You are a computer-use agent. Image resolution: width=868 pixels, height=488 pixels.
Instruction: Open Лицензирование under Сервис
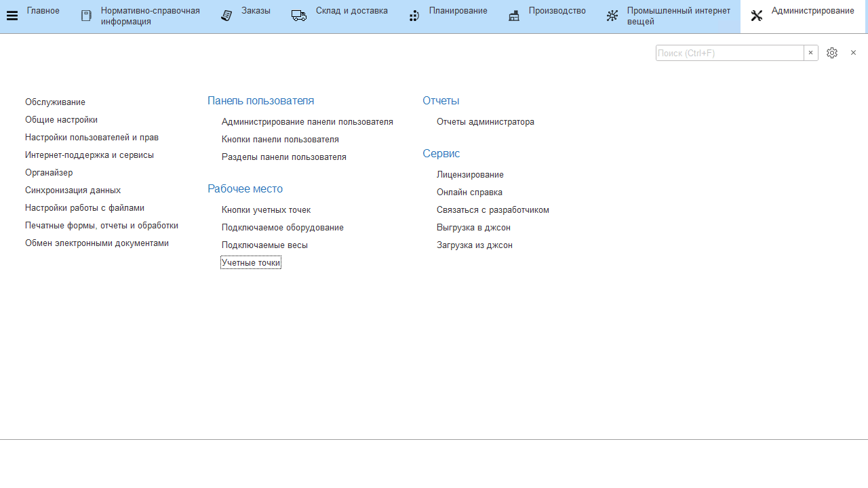(x=470, y=175)
